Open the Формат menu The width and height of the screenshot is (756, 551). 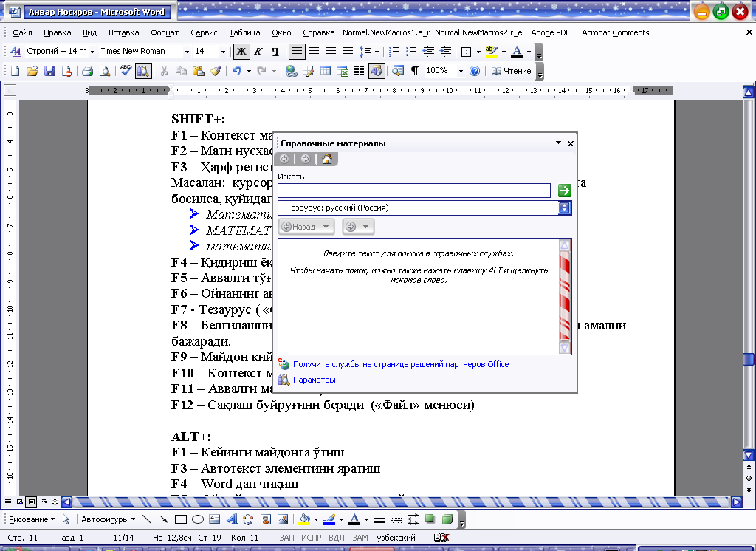coord(164,32)
